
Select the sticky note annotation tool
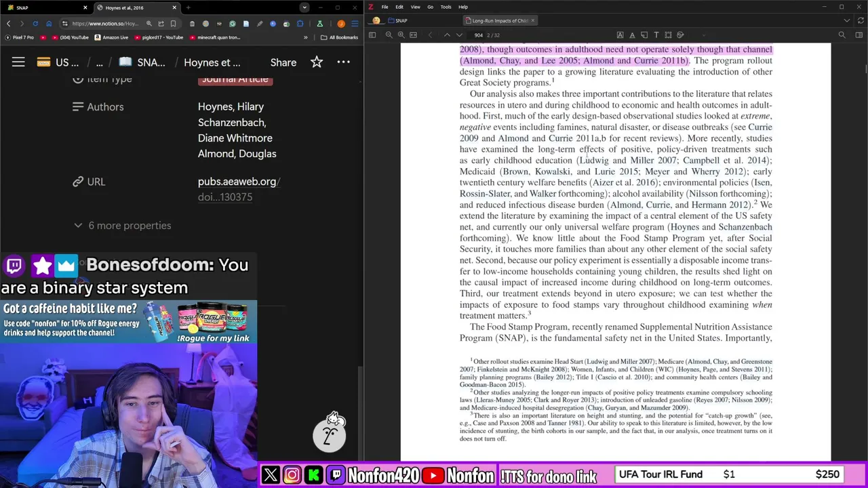tap(644, 35)
